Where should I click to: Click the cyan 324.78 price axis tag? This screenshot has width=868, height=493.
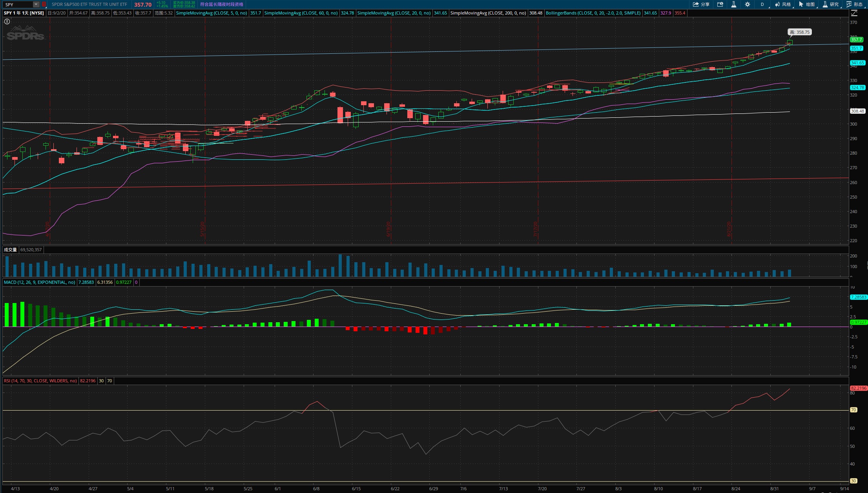[x=857, y=88]
